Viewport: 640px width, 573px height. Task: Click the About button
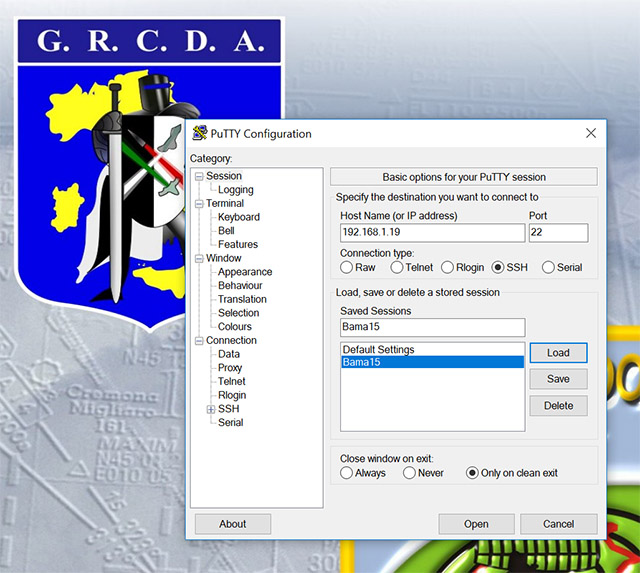pyautogui.click(x=233, y=524)
